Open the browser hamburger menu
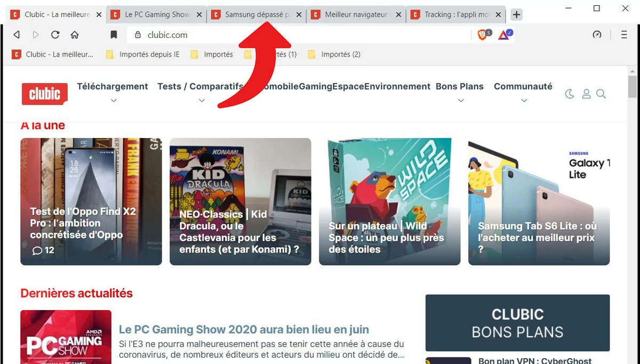Screen dimensions: 640x364 pos(624,35)
